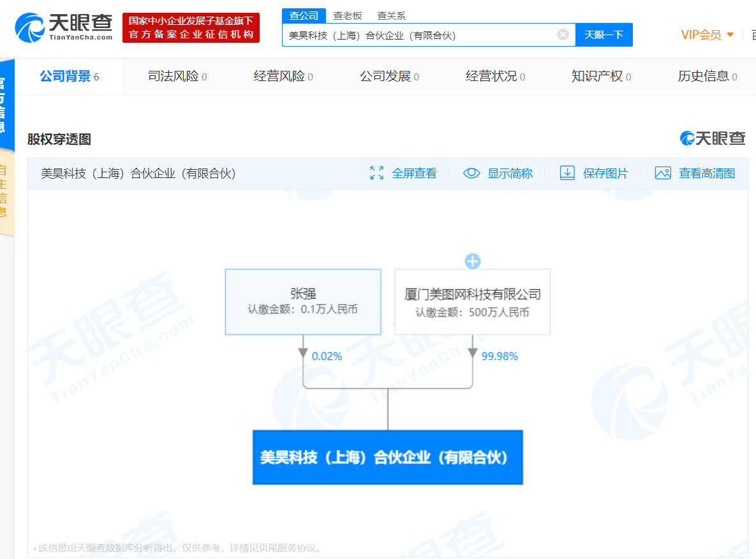Click the 0.02% share percentage
The width and height of the screenshot is (756, 559).
click(x=327, y=357)
